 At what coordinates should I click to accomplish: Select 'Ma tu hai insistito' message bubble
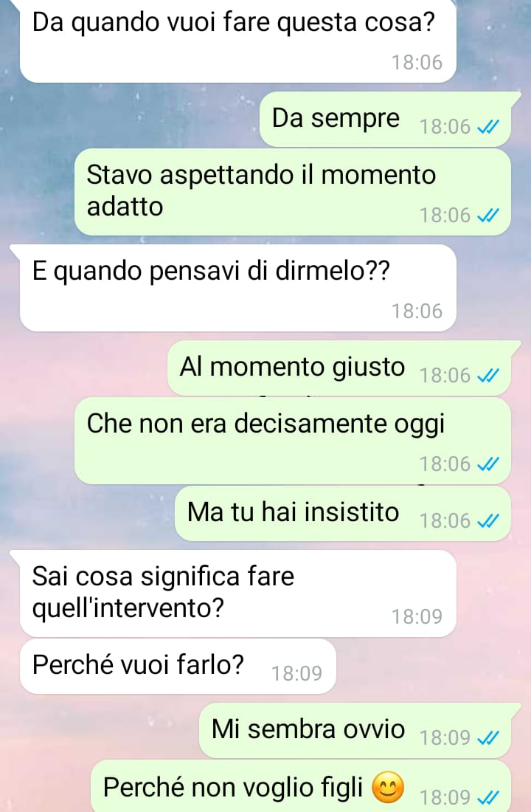pos(343,513)
